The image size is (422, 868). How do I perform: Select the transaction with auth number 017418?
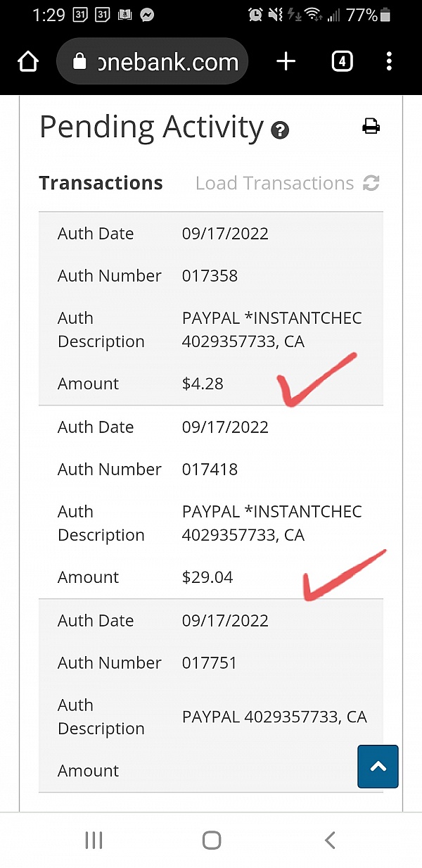click(x=210, y=470)
